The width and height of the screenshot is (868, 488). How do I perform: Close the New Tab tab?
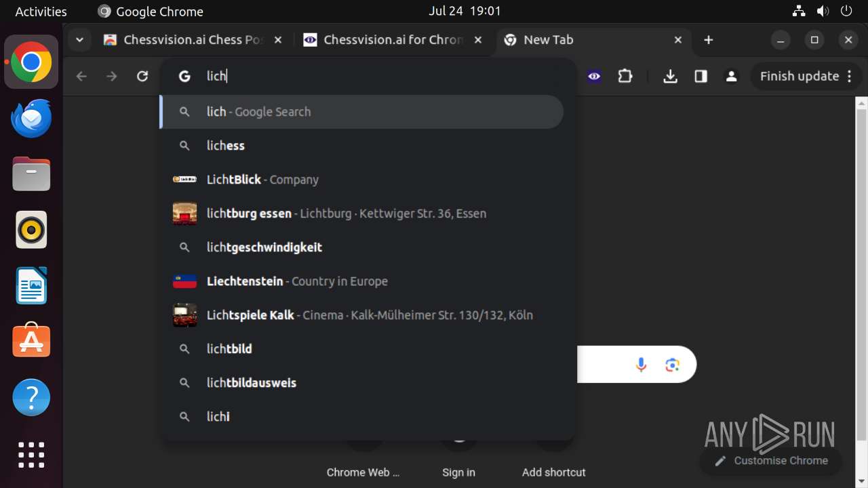(678, 40)
